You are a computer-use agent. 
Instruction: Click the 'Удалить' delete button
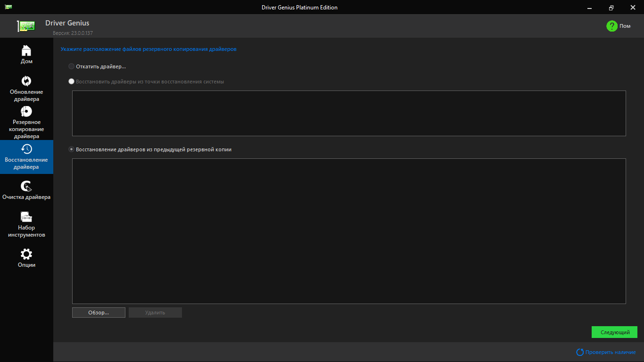pos(155,313)
